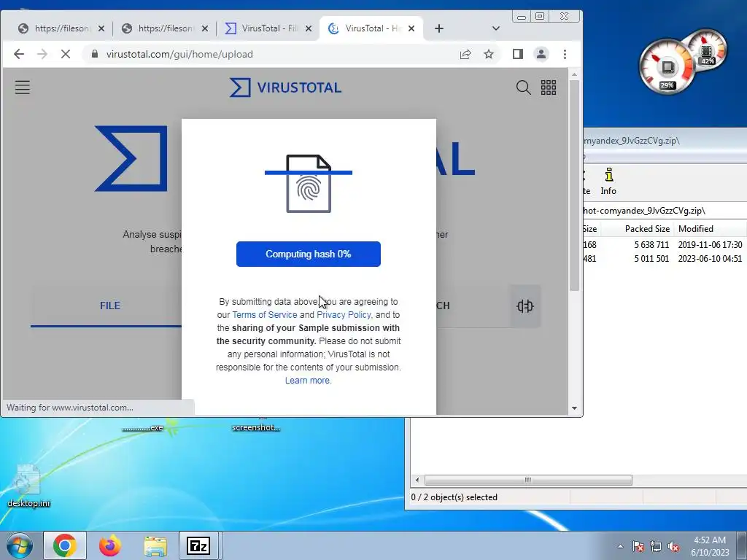Click the CPU meter gadget on desktop
The width and height of the screenshot is (747, 560).
click(x=667, y=66)
